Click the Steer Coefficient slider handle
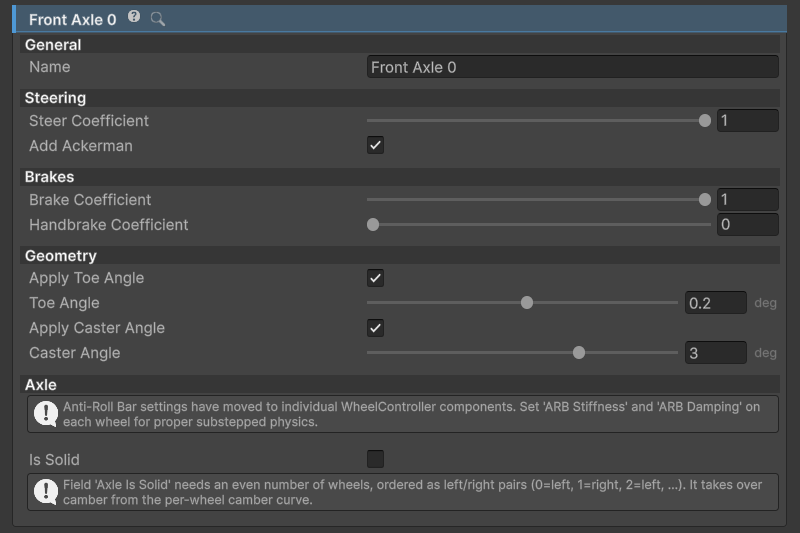 [x=705, y=120]
